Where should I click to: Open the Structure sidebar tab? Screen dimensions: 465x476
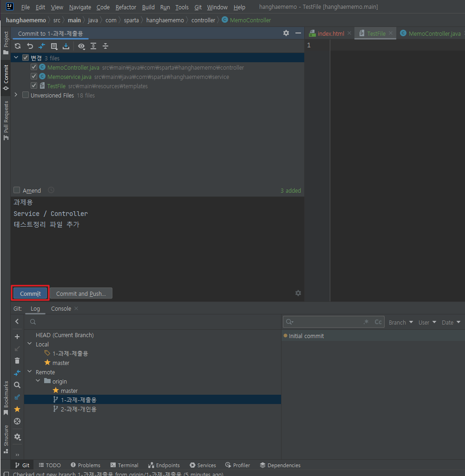pyautogui.click(x=6, y=439)
